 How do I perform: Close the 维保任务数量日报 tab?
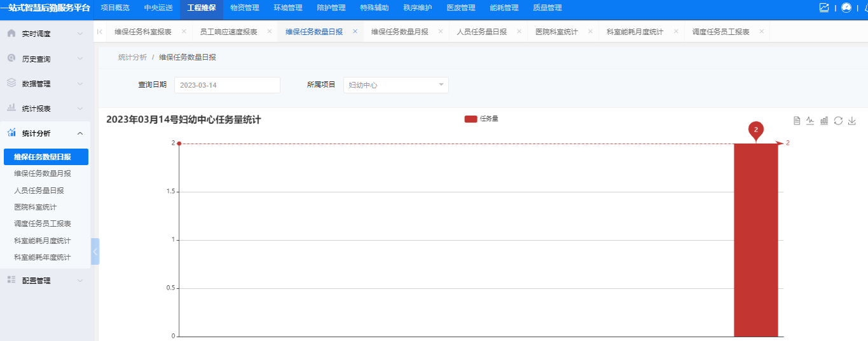[x=355, y=31]
